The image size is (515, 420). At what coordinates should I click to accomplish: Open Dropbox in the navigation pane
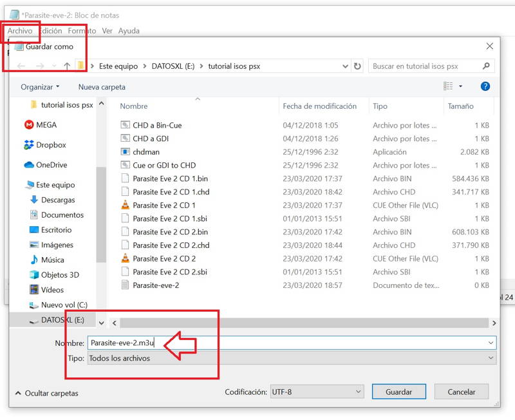click(50, 145)
